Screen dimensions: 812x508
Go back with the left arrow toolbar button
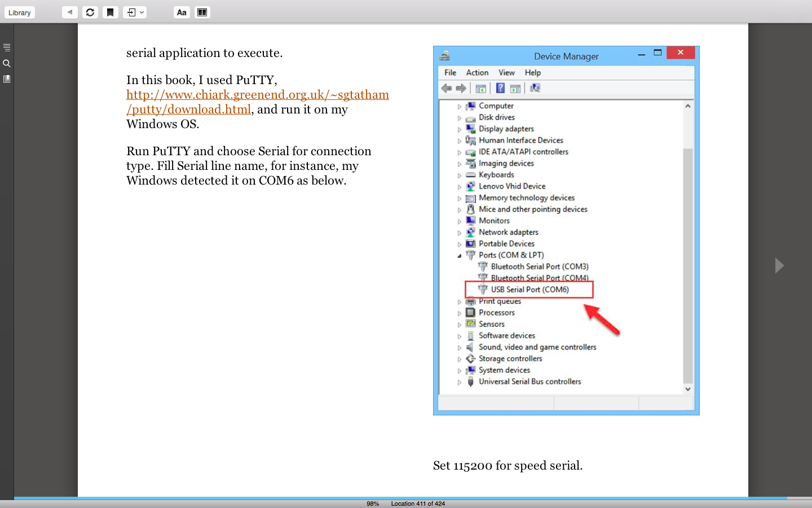[x=70, y=12]
